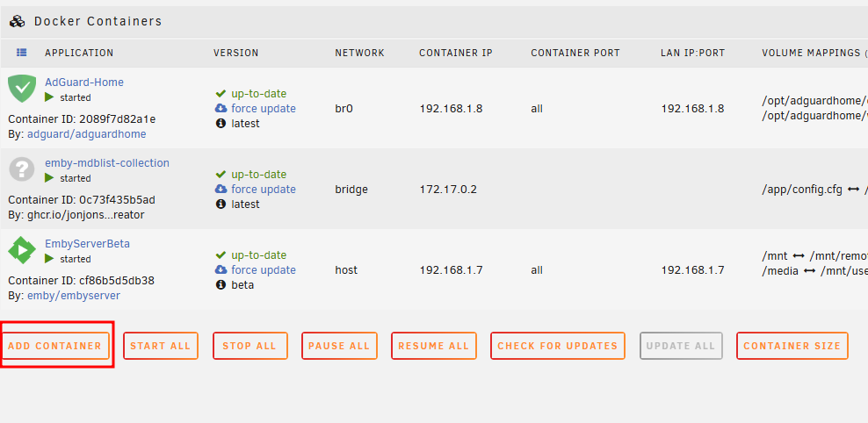The image size is (868, 423).
Task: Click the emby-mdblist-collection latest info icon
Action: pyautogui.click(x=221, y=204)
